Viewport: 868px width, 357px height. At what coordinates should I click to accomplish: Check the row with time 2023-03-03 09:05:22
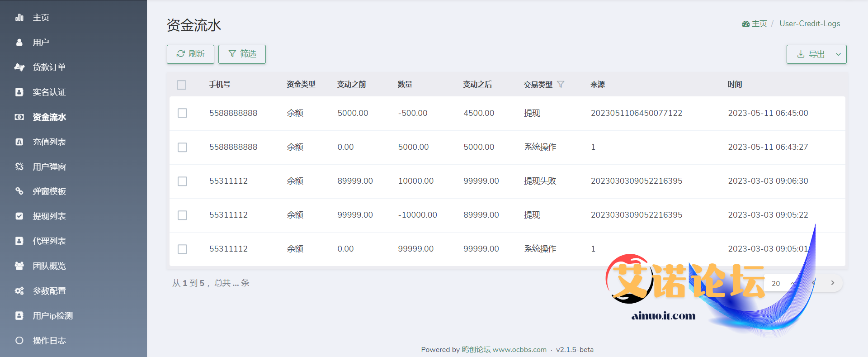(183, 215)
